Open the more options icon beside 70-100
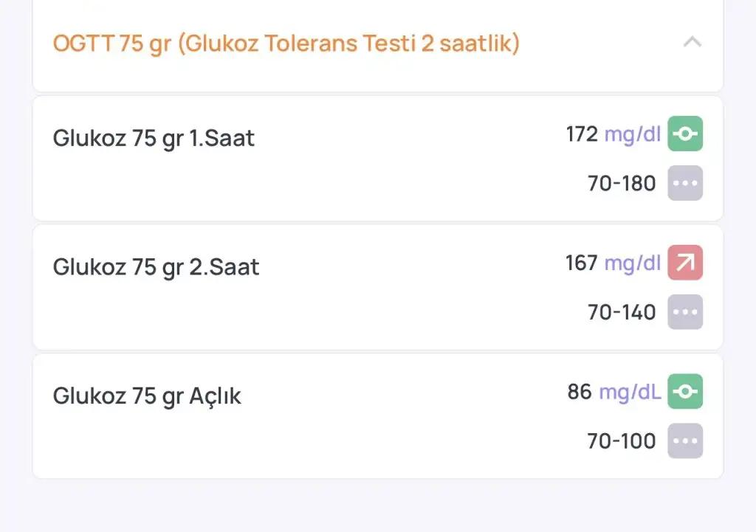756x532 pixels. tap(685, 441)
